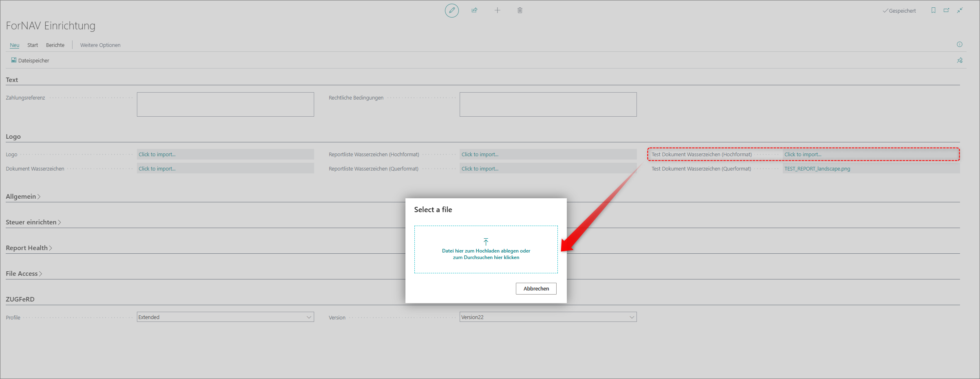The image size is (980, 379).
Task: Click the pin action bar icon
Action: (960, 60)
